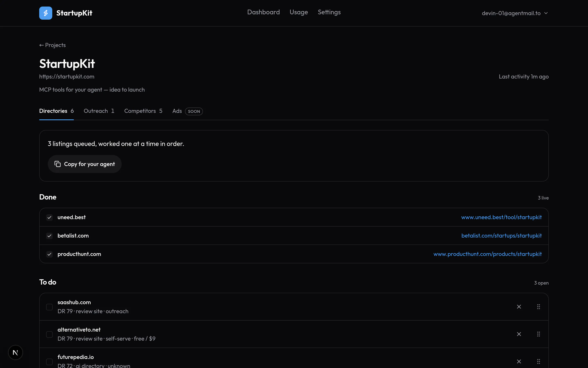The width and height of the screenshot is (588, 368).
Task: Click 'DR 79 · review site · outreach' details
Action: (93, 311)
